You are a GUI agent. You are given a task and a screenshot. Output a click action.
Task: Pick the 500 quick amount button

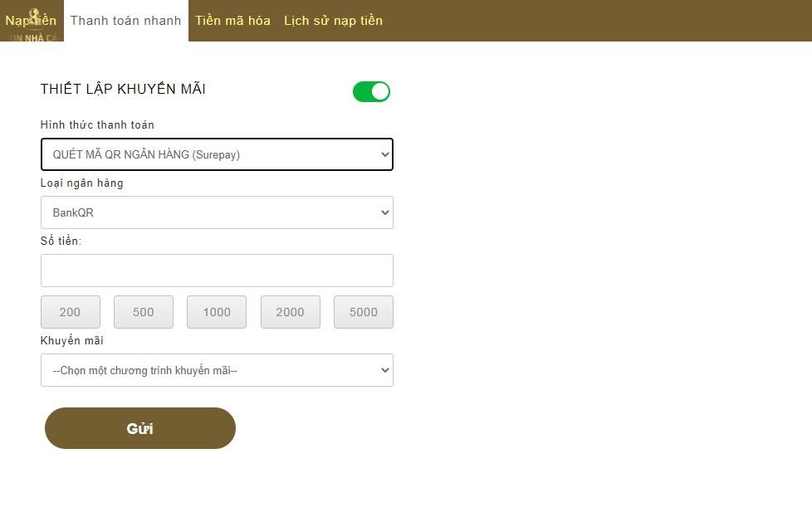click(144, 312)
